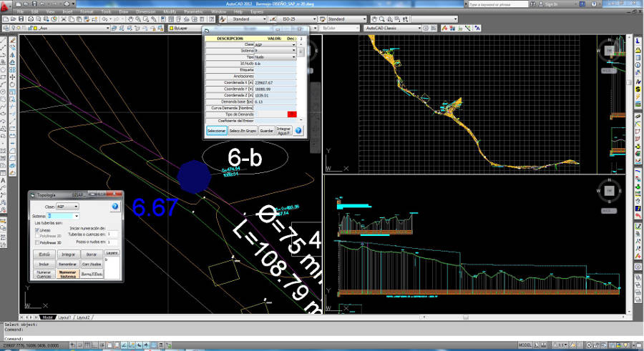Click the Numerar Sistema button
Screen dimensions: 644x351
(67, 273)
